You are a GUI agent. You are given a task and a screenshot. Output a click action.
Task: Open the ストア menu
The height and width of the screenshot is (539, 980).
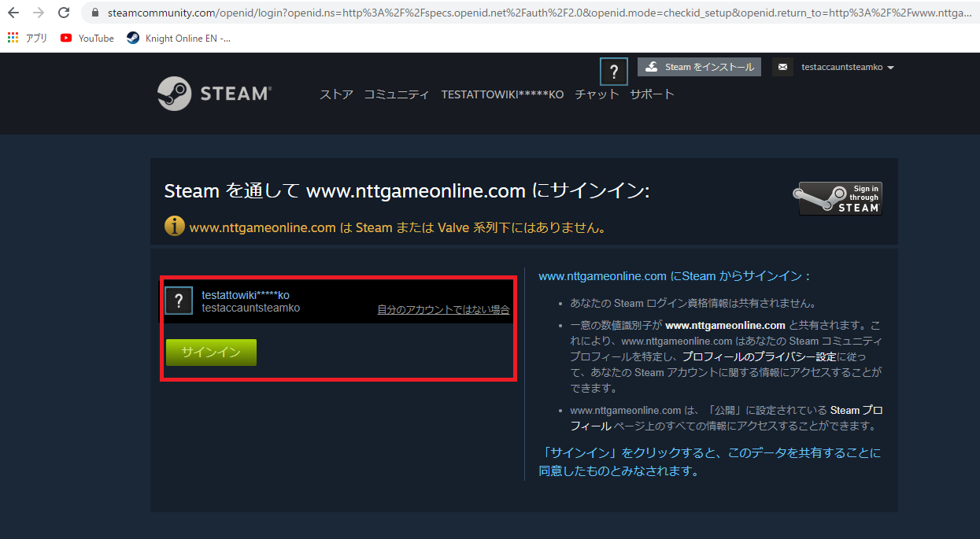(336, 94)
